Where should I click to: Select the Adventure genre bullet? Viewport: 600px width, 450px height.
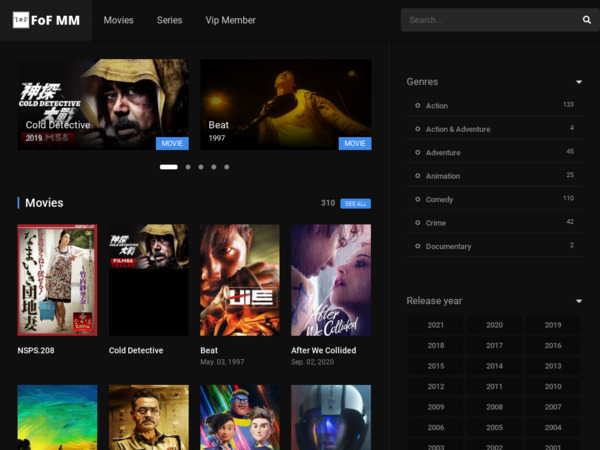tap(417, 152)
